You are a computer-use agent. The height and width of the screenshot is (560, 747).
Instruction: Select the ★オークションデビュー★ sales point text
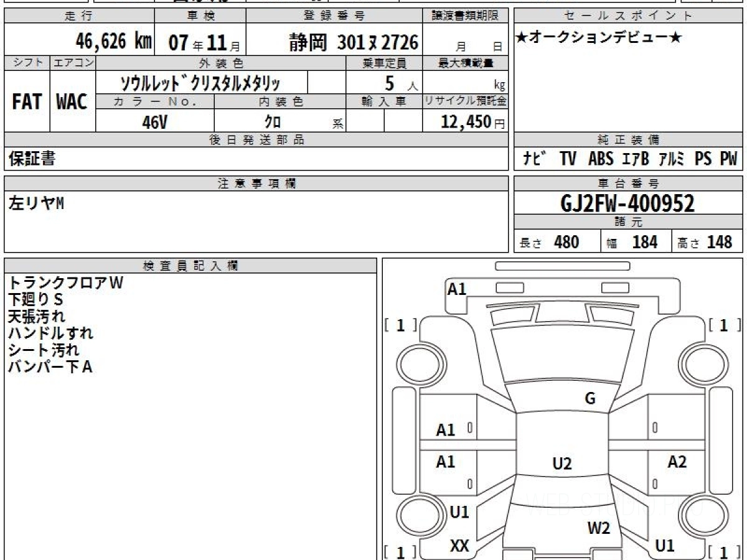[x=599, y=39]
